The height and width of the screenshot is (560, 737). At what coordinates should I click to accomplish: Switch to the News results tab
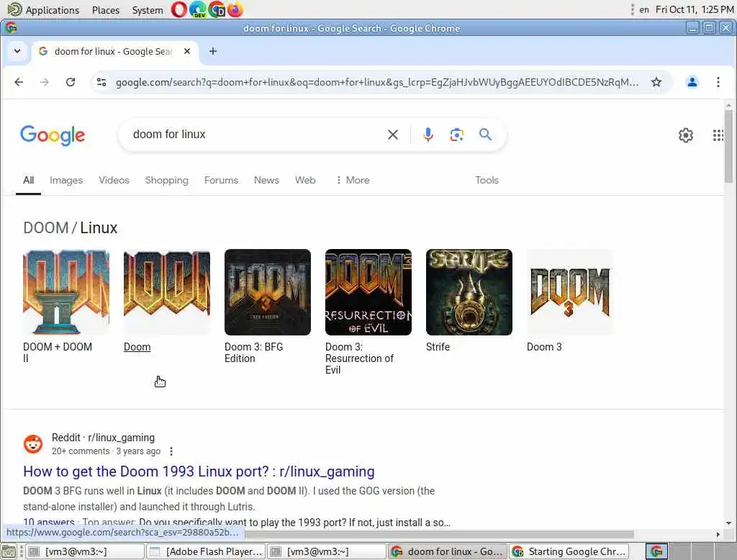point(266,180)
